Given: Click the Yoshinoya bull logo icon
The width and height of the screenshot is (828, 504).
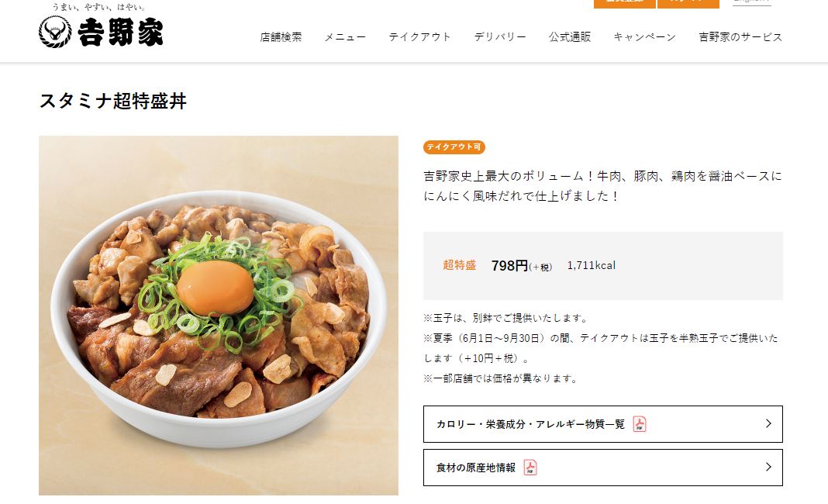Looking at the screenshot, I should click(55, 32).
